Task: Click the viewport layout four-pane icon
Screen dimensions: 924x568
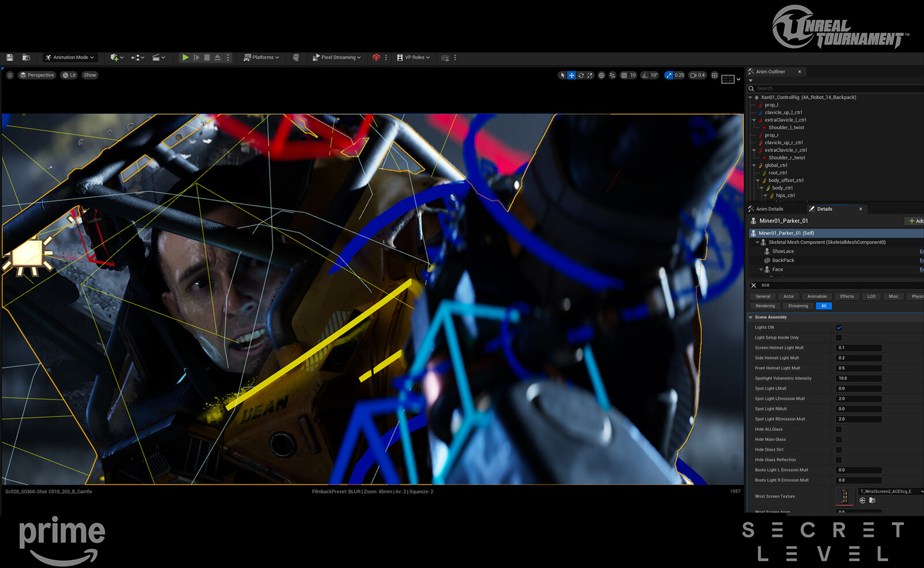Action: point(714,75)
